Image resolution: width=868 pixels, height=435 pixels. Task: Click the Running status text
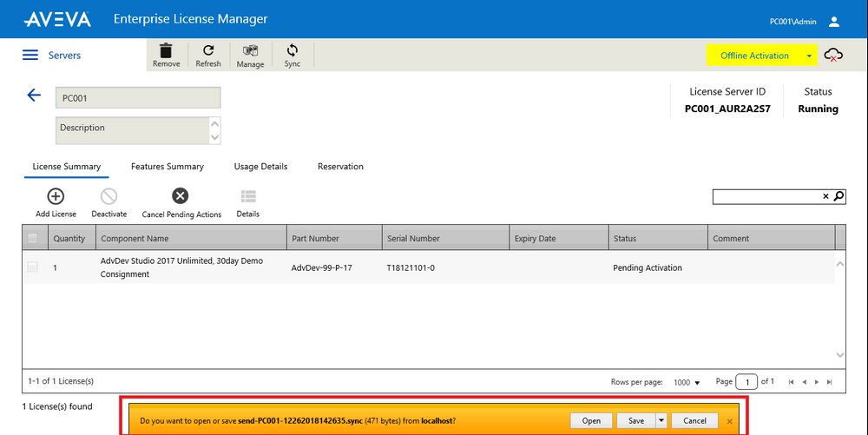[818, 109]
